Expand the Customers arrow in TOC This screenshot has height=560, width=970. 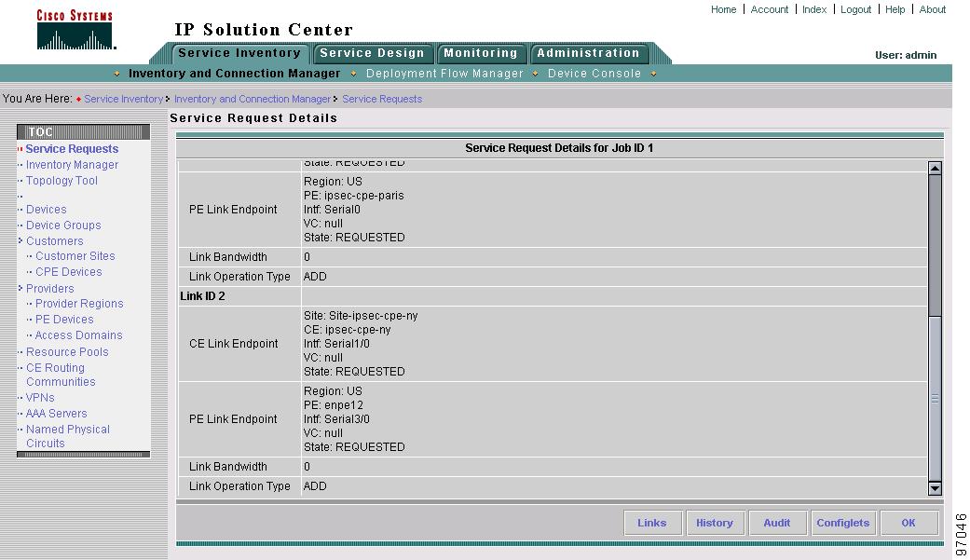pos(20,240)
